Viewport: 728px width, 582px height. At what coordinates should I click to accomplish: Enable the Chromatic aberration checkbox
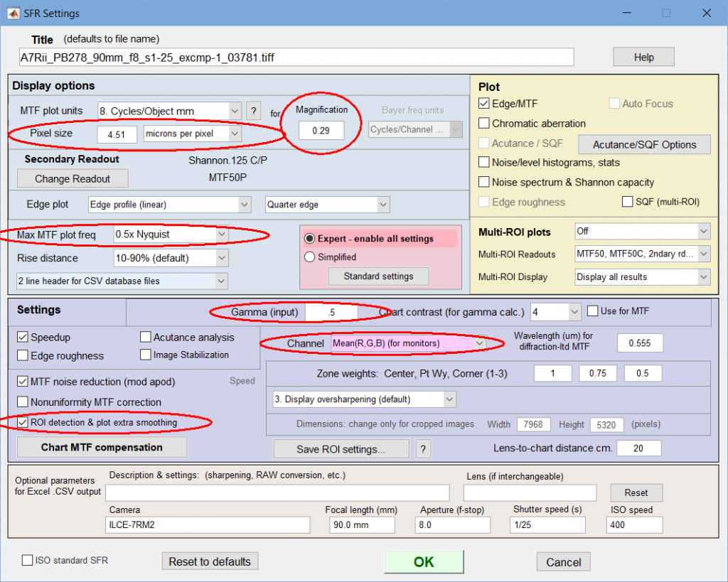486,124
